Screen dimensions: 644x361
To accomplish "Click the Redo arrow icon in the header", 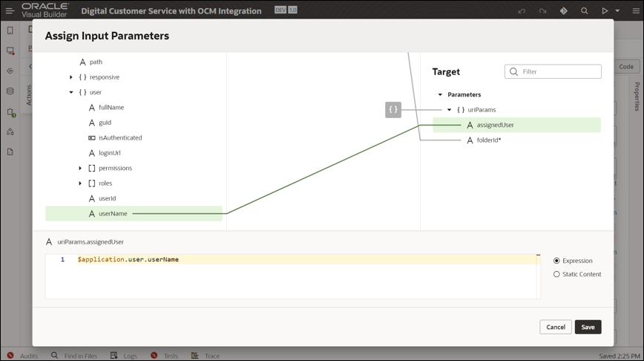I will (542, 11).
